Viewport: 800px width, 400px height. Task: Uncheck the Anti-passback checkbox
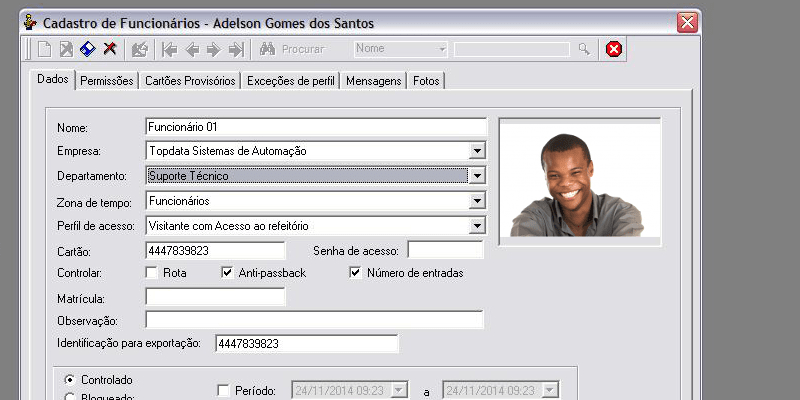tap(227, 272)
